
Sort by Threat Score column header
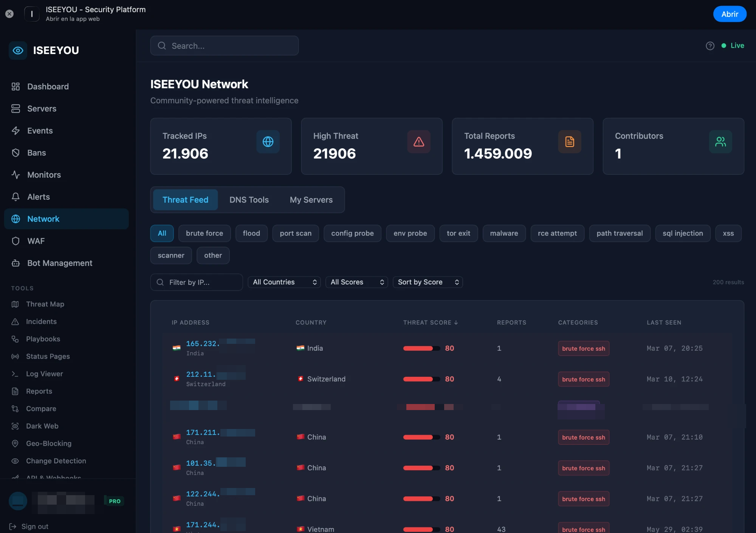[431, 322]
